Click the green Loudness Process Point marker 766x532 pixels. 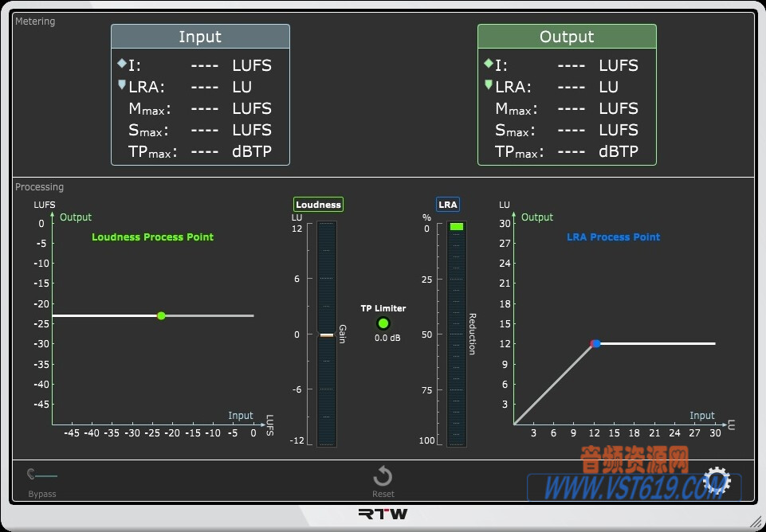point(160,315)
